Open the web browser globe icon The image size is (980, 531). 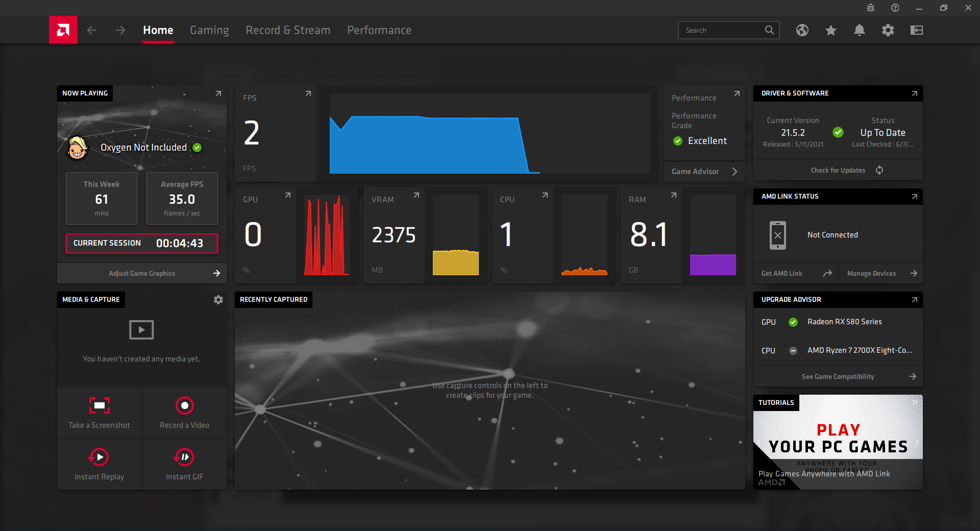tap(802, 30)
